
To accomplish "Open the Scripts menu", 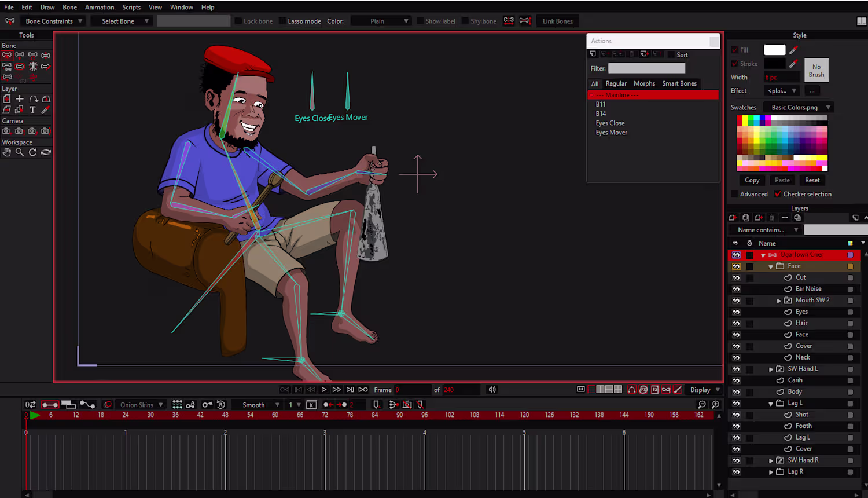I will [131, 7].
